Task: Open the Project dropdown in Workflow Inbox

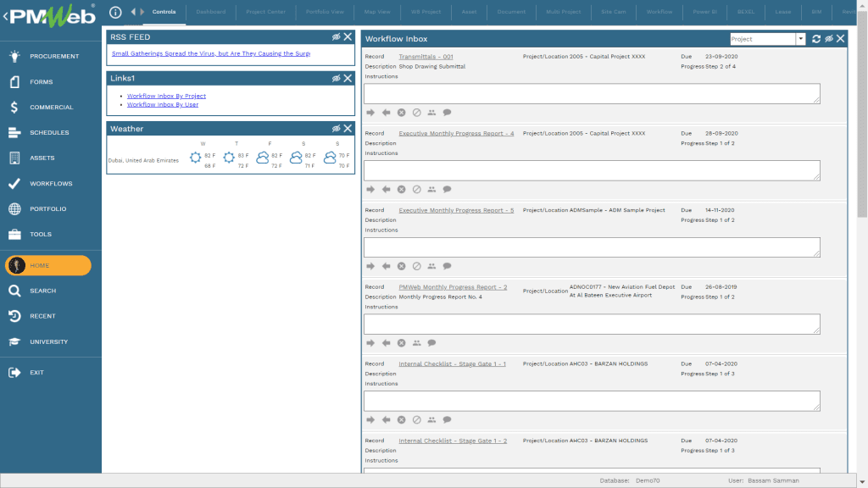Action: pos(800,39)
